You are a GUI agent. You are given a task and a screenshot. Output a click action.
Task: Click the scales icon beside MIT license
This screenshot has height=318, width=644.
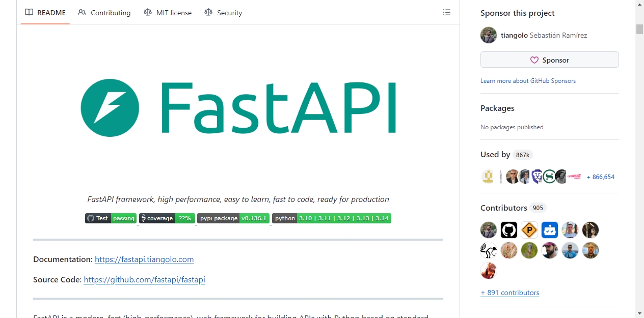point(148,12)
